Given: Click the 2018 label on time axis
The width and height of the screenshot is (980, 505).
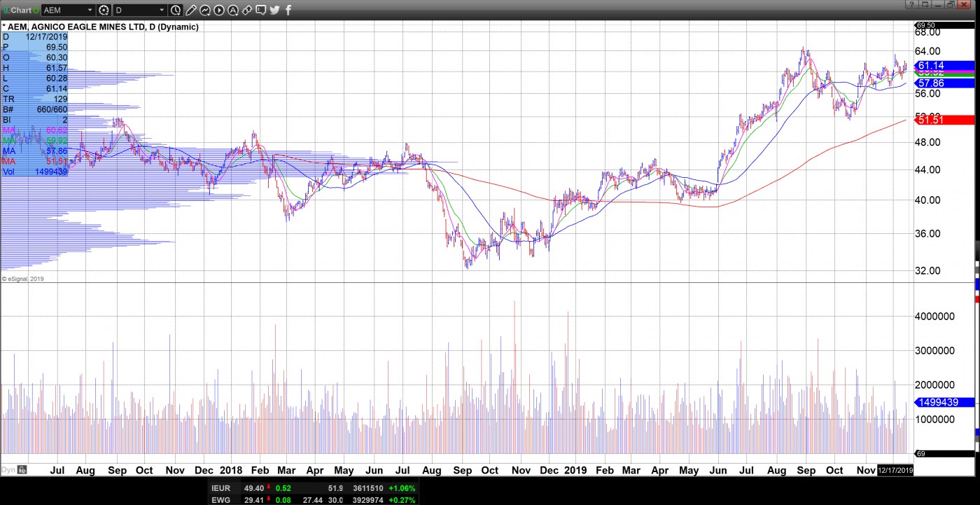Looking at the screenshot, I should 231,470.
